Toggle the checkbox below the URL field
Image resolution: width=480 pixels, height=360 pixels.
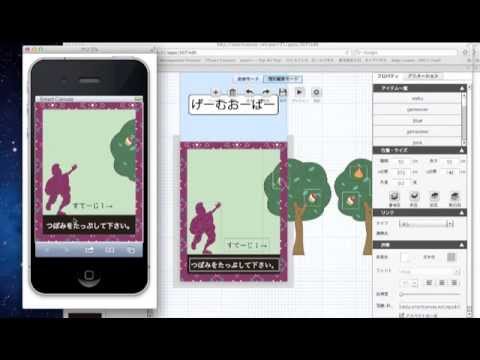pyautogui.click(x=402, y=315)
